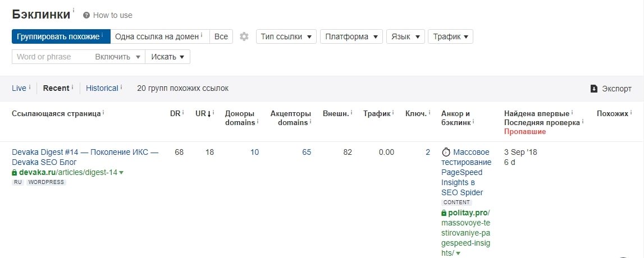Click the info icon beside Бэклинки heading
The width and height of the screenshot is (644, 258).
coord(74,10)
